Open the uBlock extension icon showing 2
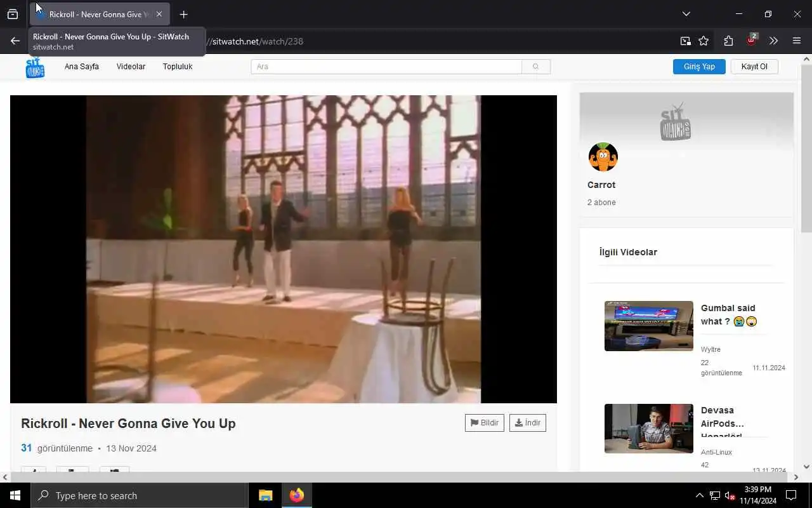 [x=752, y=40]
